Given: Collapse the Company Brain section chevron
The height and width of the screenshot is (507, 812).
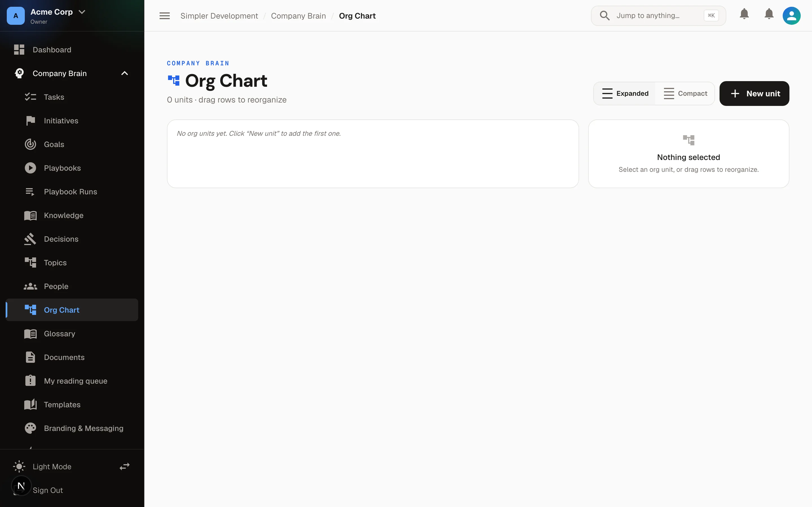Looking at the screenshot, I should 125,74.
